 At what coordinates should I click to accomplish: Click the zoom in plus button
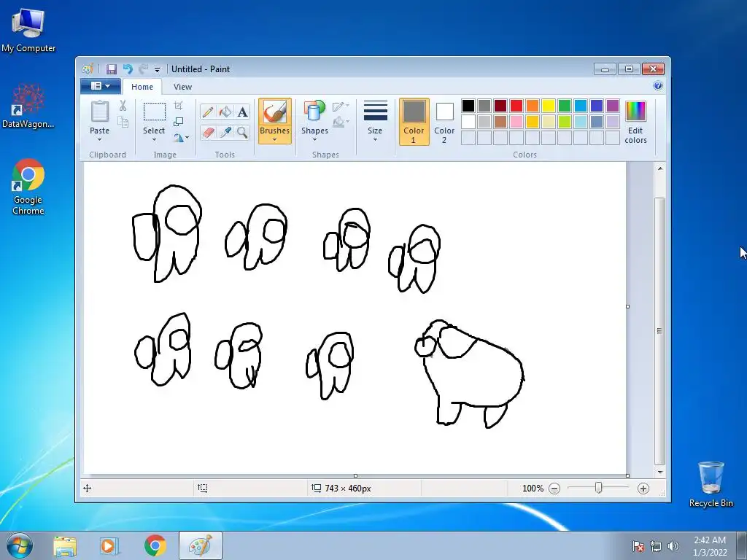(x=643, y=488)
